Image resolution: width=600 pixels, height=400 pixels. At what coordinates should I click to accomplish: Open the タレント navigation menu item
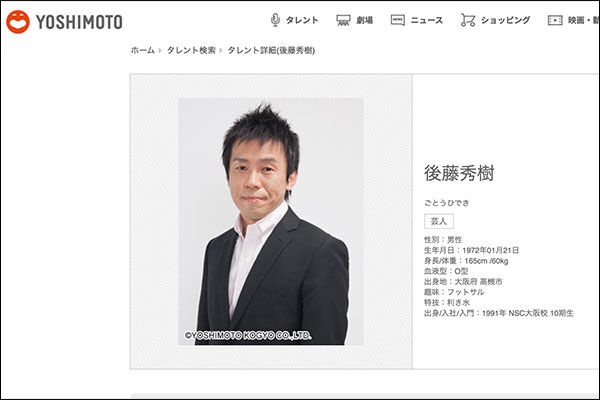click(302, 20)
